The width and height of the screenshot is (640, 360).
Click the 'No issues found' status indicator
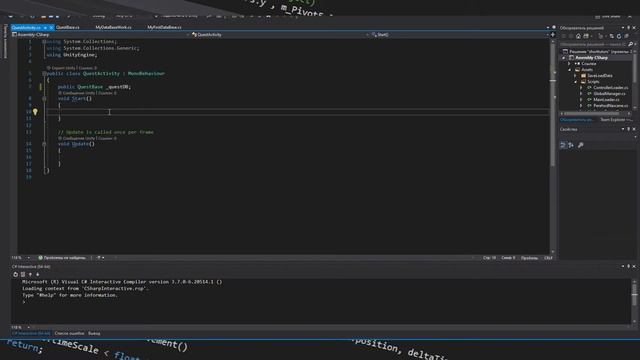62,258
